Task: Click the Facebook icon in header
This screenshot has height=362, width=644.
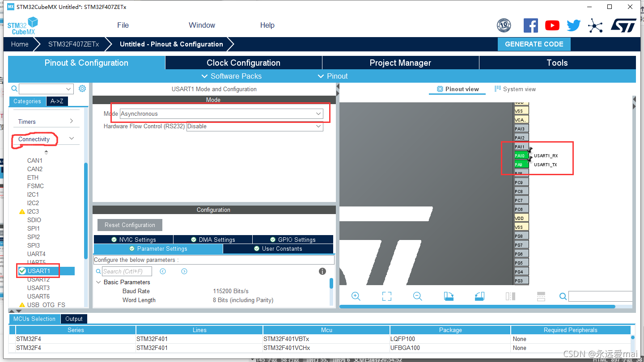Action: click(x=531, y=25)
